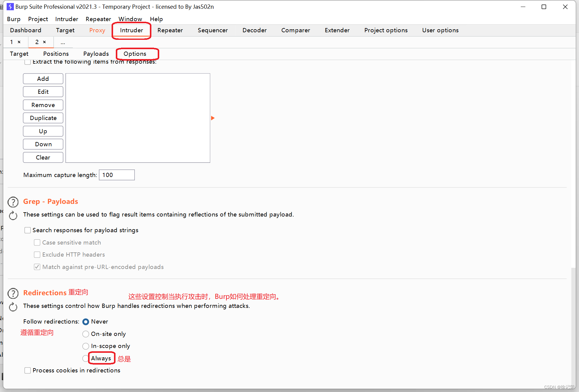Click the Duplicate button

[43, 118]
